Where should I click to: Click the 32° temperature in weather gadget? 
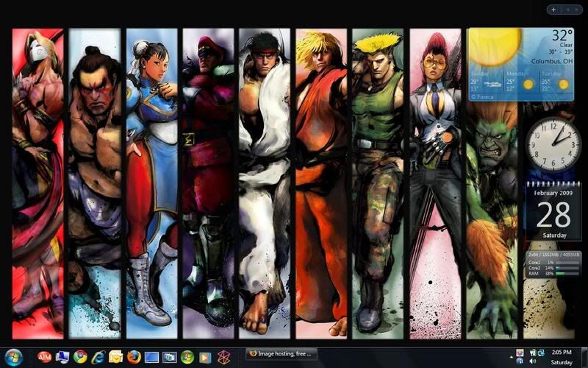pos(562,35)
